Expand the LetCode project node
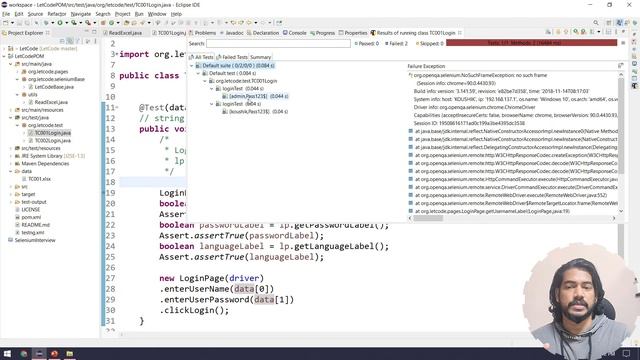 tap(4, 48)
